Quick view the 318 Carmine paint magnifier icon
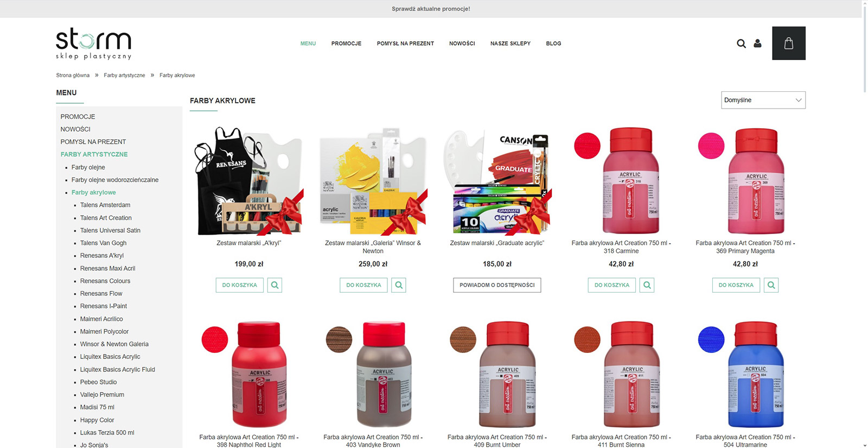868x448 pixels. coord(647,285)
